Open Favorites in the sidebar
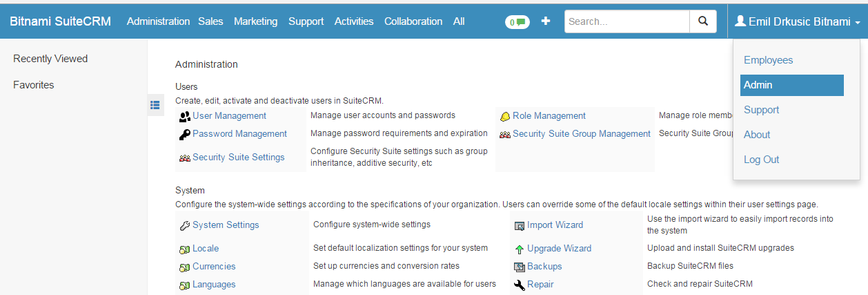Viewport: 868px width, 295px height. (33, 85)
